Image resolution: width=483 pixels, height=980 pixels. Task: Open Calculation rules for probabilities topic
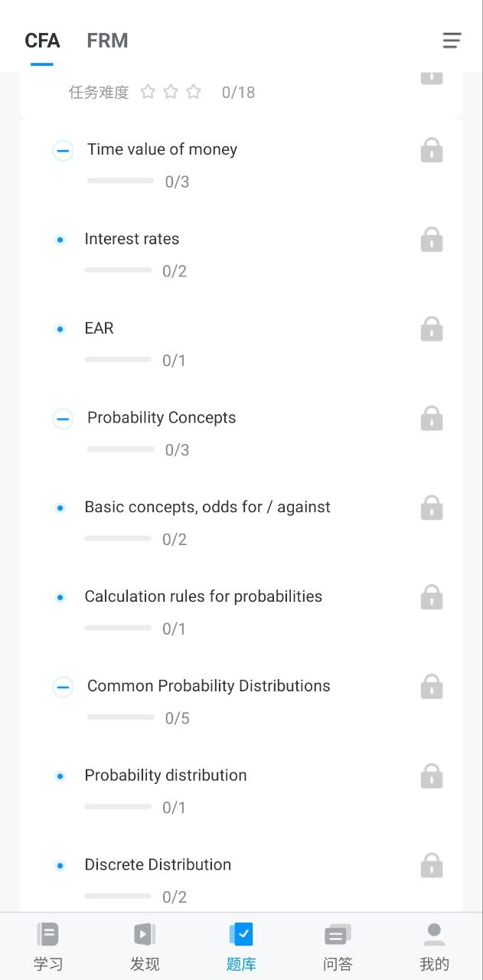point(204,596)
